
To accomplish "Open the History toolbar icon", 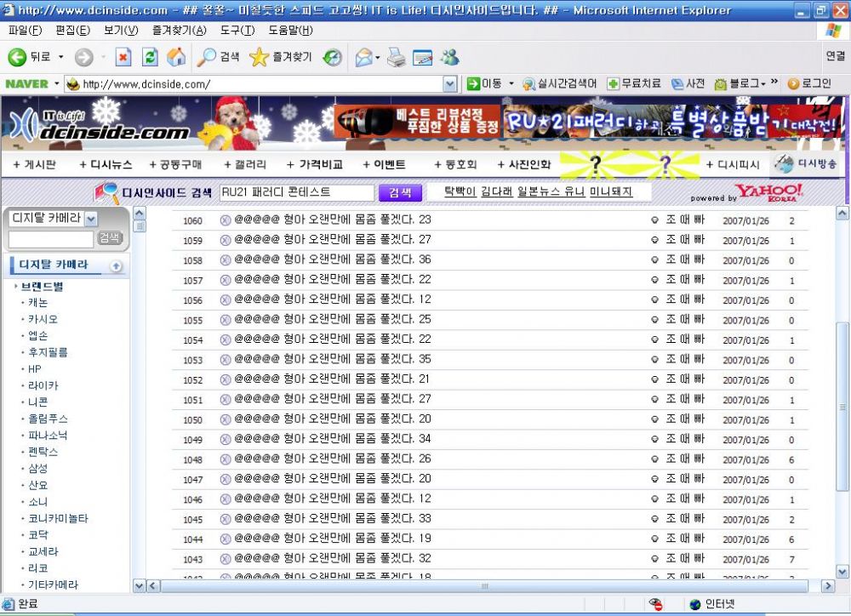I will point(332,57).
